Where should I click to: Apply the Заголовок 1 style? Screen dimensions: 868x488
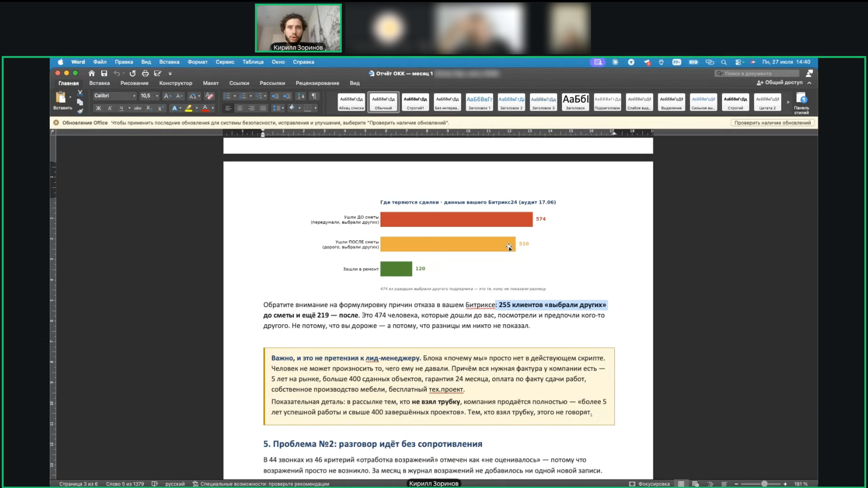tap(479, 102)
